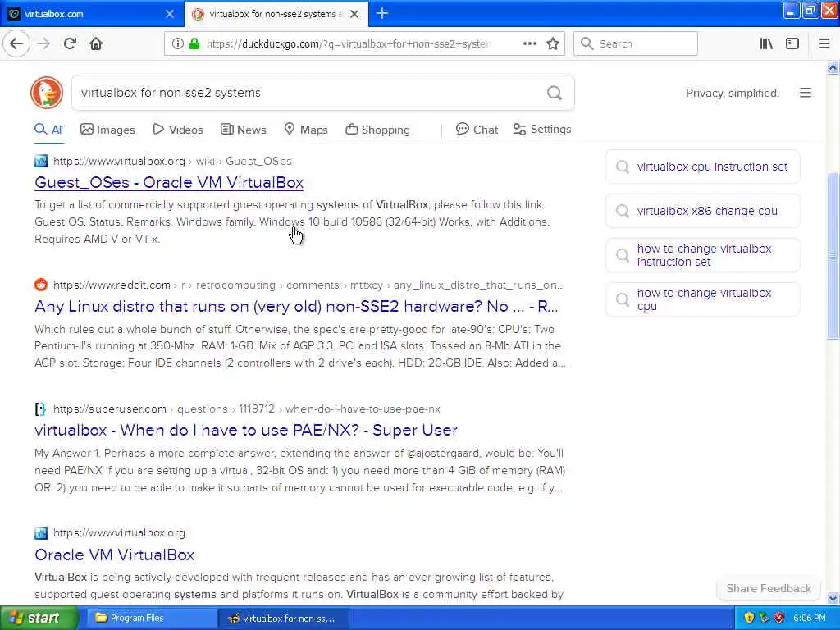Search suggestion: how to change virtualbox cpu
Screen dimensions: 840x630
[x=702, y=299]
